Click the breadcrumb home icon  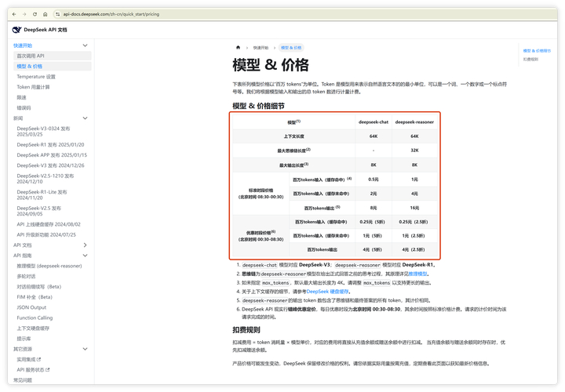click(x=238, y=48)
